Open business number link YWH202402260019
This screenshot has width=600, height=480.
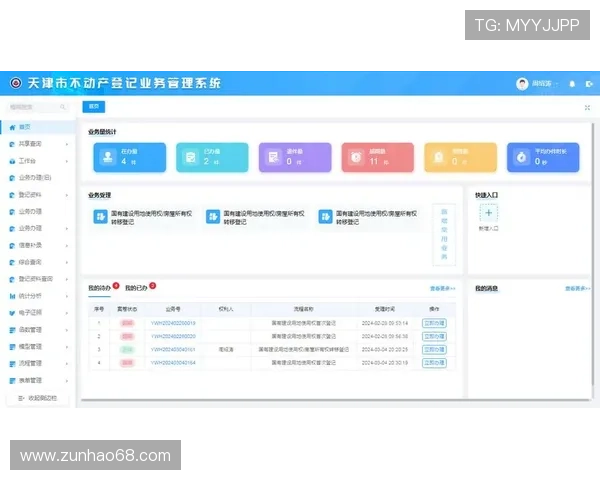tap(173, 323)
